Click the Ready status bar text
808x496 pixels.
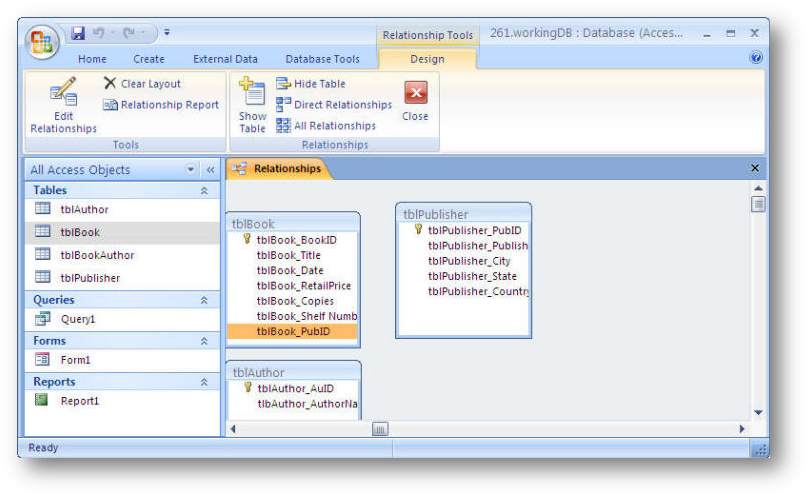(43, 448)
